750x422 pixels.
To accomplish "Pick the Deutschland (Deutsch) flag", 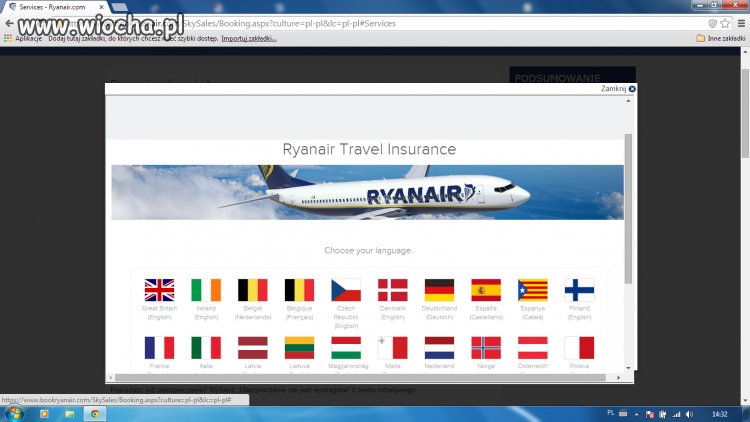I will 439,290.
